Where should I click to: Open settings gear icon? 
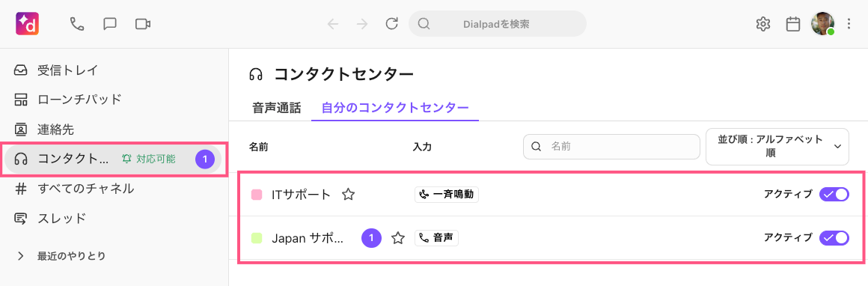(763, 24)
